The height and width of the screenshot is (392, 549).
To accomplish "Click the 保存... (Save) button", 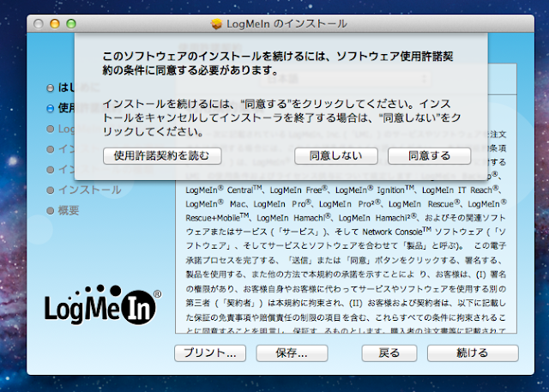I will coord(292,353).
